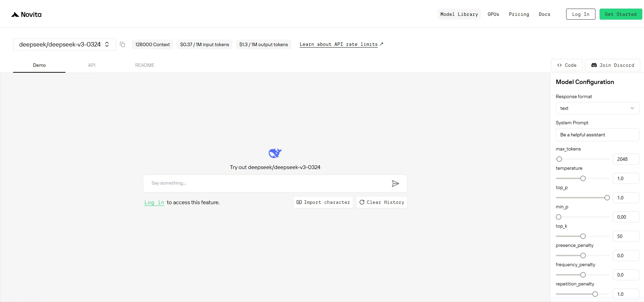Click the temperature slider handle

pyautogui.click(x=583, y=178)
